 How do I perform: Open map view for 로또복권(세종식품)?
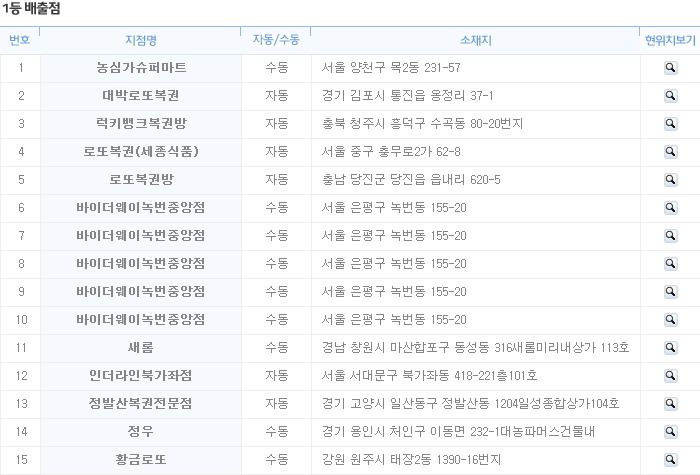coord(670,152)
